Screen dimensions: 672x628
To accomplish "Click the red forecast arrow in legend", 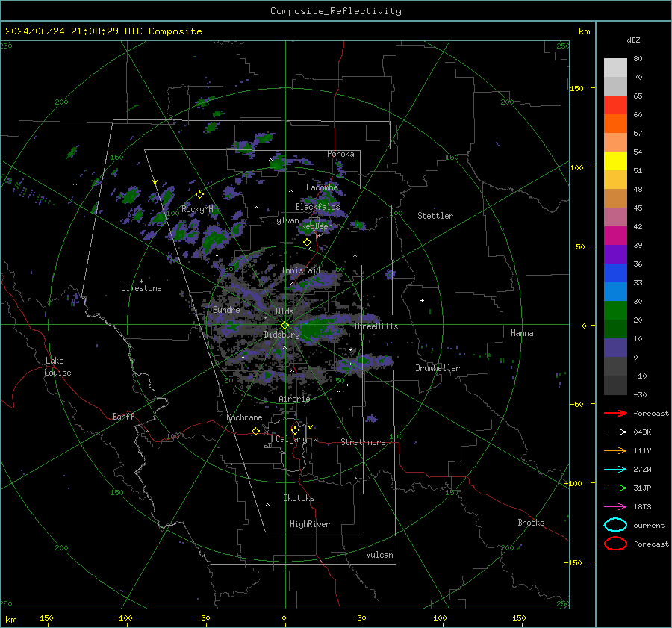I will [x=615, y=413].
